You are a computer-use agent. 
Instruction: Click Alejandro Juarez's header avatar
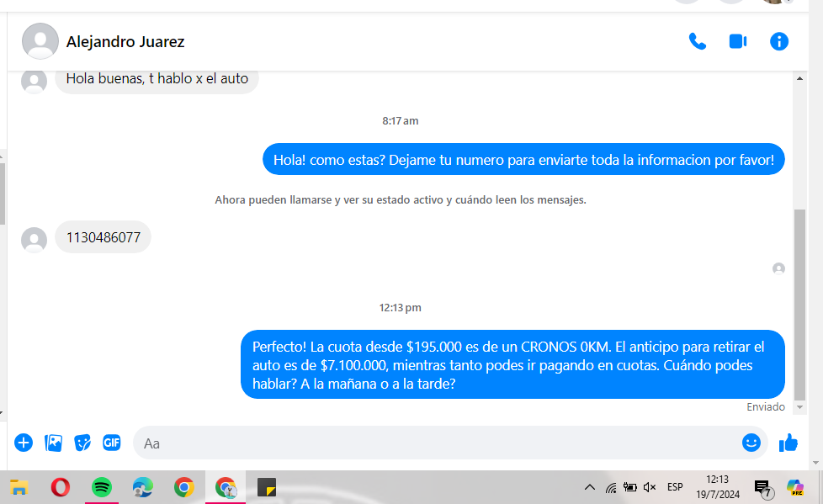(40, 41)
